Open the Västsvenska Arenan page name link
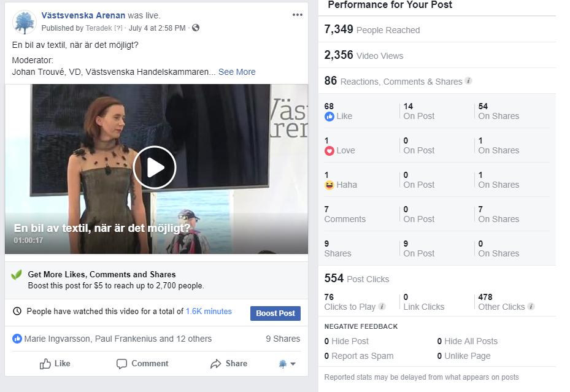The width and height of the screenshot is (570, 392). 83,15
